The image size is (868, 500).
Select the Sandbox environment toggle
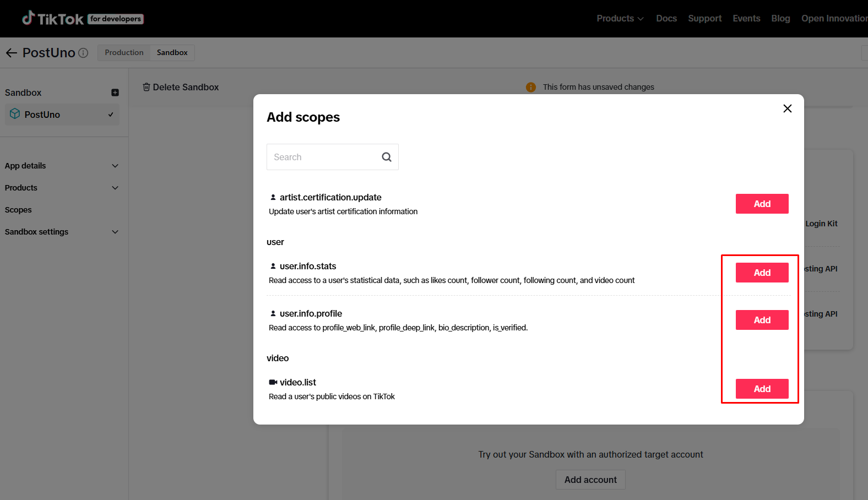click(172, 52)
